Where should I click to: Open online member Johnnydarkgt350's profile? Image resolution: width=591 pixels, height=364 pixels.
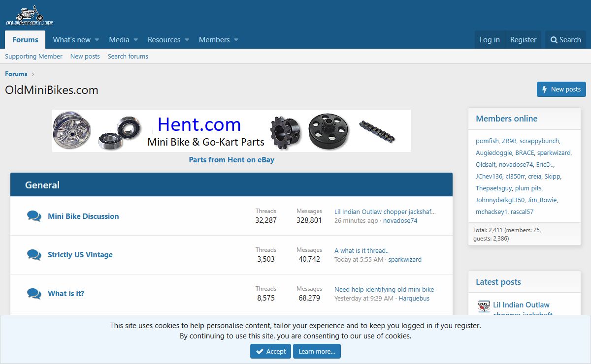point(500,200)
